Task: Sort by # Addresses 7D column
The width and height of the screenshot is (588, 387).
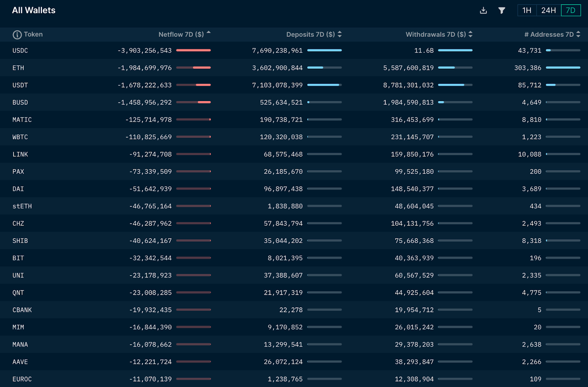Action: click(x=552, y=34)
